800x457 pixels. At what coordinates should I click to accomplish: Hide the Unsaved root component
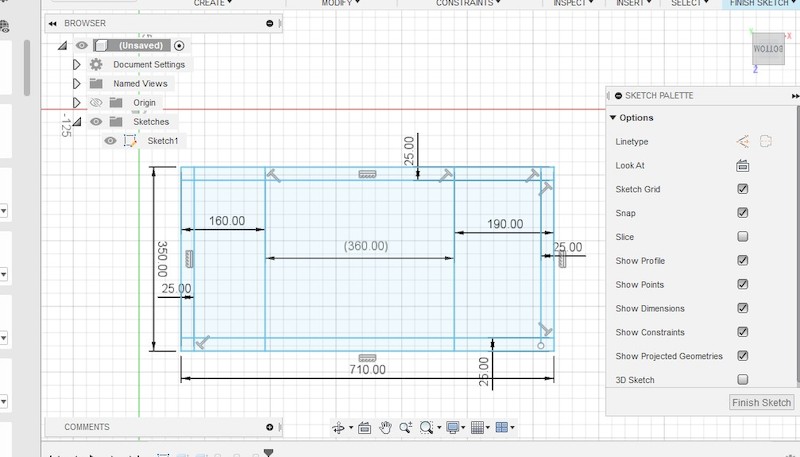pyautogui.click(x=82, y=45)
